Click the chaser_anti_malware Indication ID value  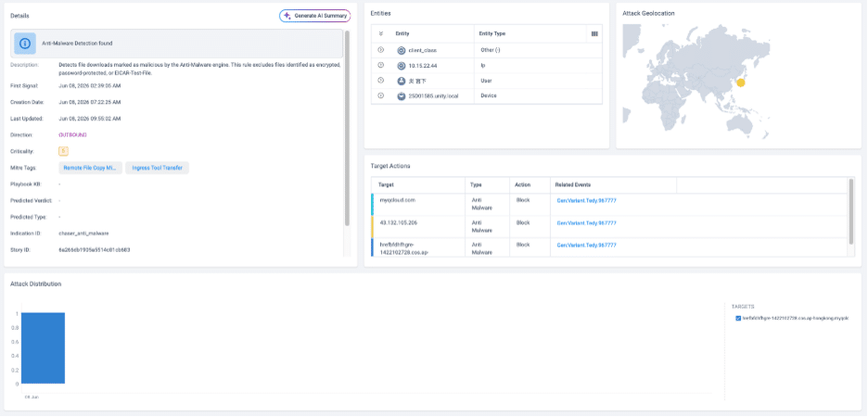[x=84, y=234]
